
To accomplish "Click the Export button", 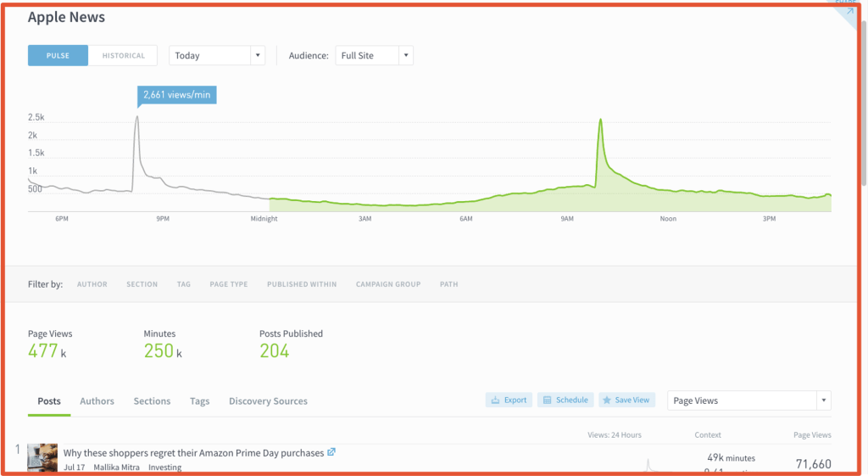I will click(509, 400).
